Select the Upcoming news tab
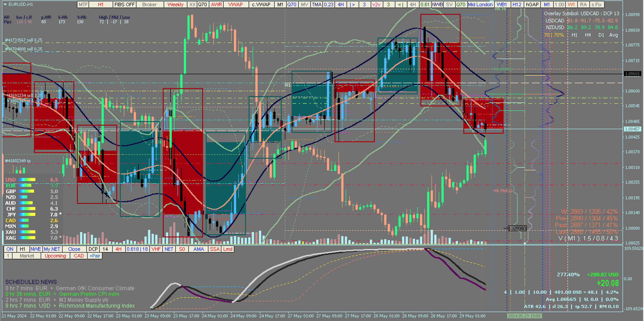 [55, 256]
